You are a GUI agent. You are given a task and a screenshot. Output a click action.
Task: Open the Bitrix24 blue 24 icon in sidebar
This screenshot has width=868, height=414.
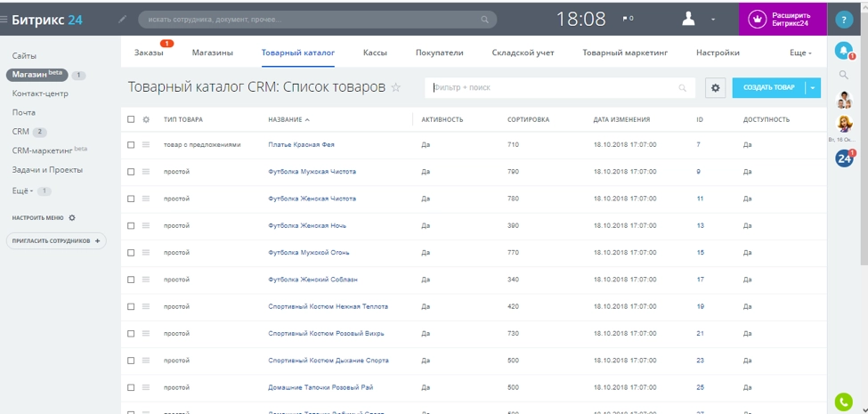[x=844, y=158]
